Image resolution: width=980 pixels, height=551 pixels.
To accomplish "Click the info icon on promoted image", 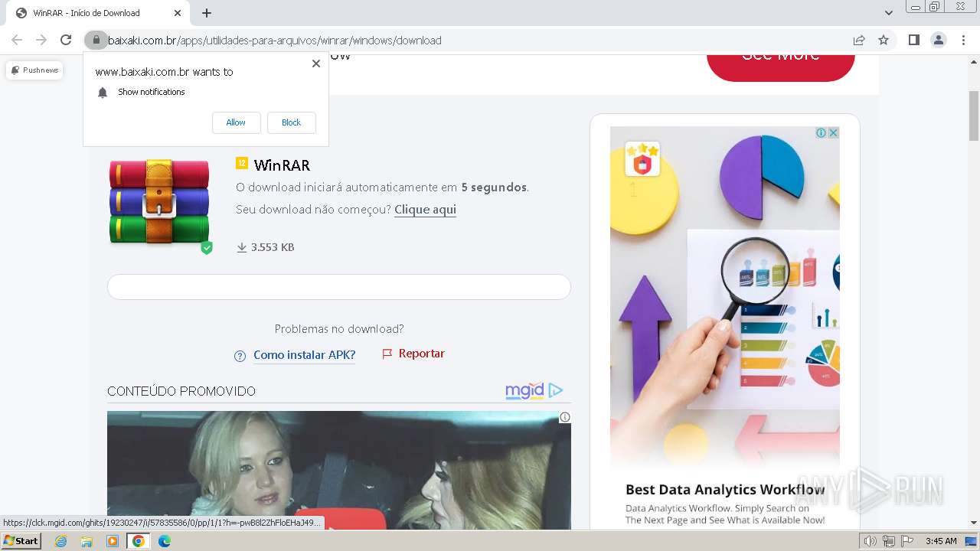I will [564, 417].
